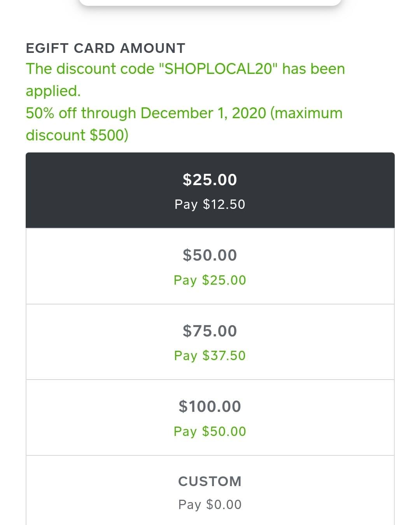Viewport: 420px width, 525px height.
Task: Click the EGIFT CARD AMOUNT heading
Action: point(105,48)
